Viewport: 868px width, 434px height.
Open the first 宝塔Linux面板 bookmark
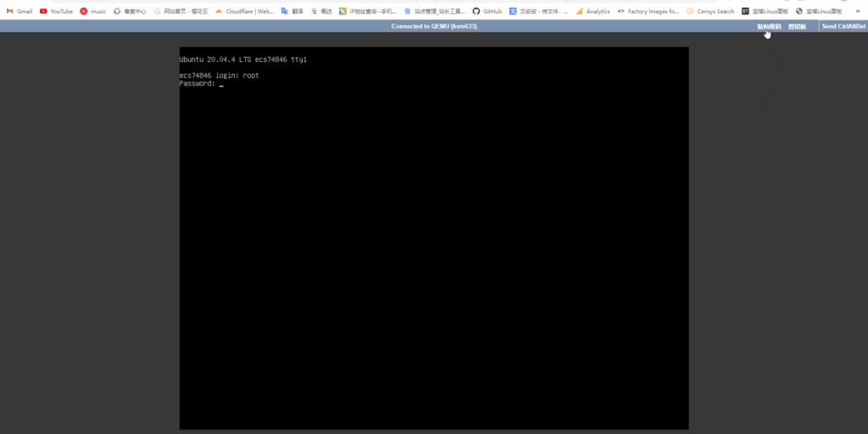point(765,11)
